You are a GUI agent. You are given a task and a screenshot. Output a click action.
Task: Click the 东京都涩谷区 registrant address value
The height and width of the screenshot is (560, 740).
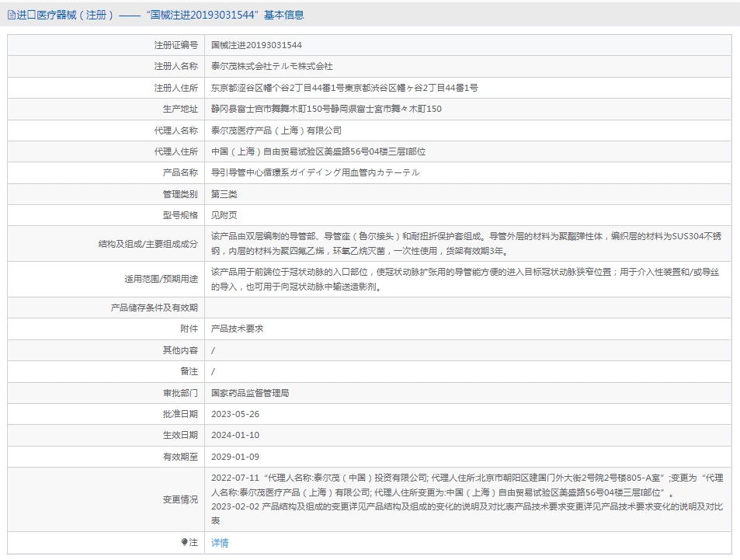click(x=345, y=88)
